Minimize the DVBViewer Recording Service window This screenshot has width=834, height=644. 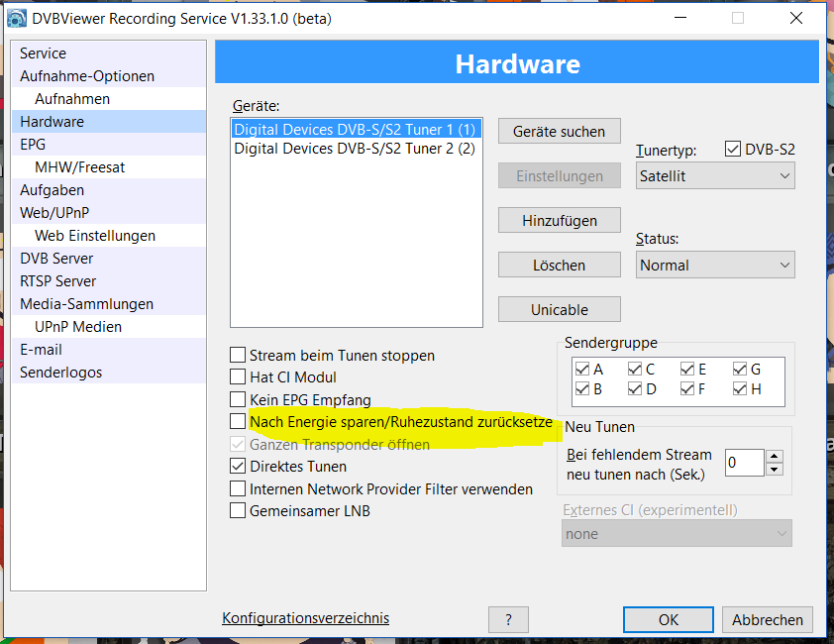click(680, 18)
